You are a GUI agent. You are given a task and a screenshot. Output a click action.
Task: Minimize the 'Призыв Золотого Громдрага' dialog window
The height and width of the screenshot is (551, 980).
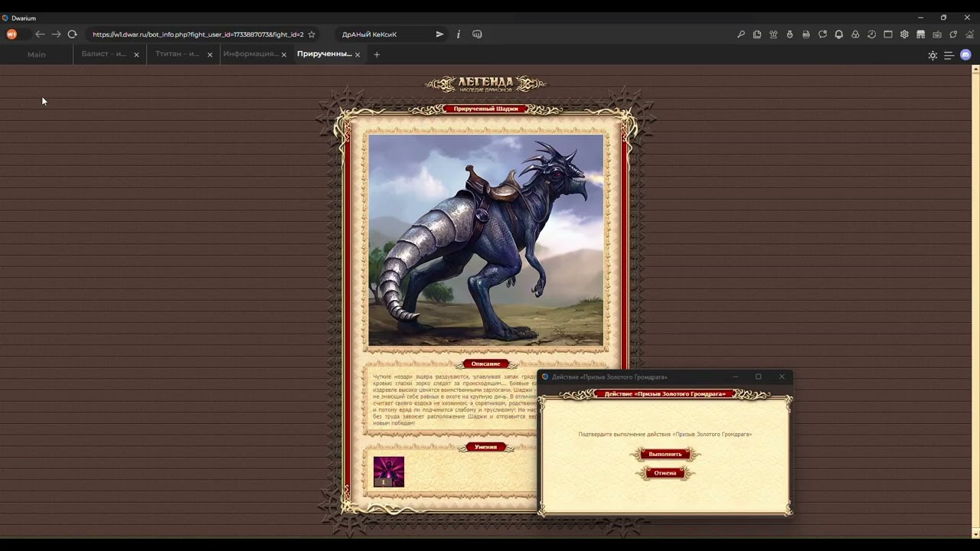(735, 377)
